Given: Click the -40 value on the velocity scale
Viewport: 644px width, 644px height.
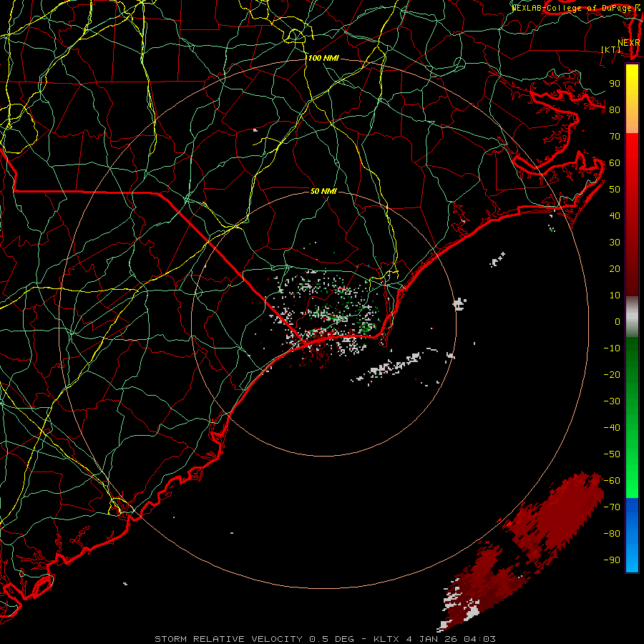Looking at the screenshot, I should tap(612, 428).
